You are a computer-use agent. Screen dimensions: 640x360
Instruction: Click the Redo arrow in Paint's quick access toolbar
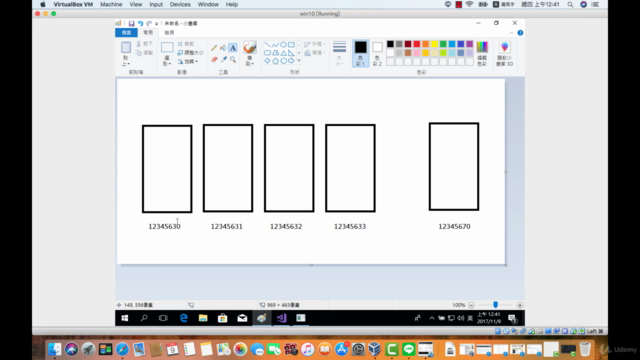pos(149,24)
